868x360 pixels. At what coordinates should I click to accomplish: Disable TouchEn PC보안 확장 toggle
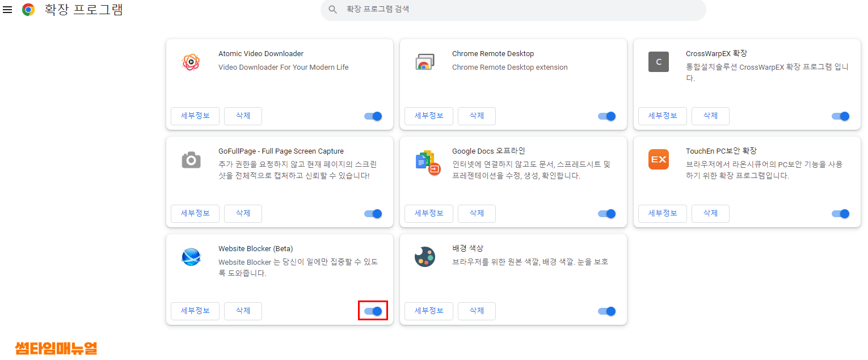(x=841, y=214)
